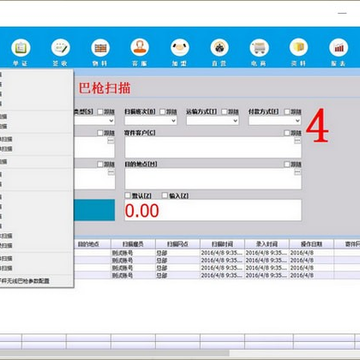The height and width of the screenshot is (360, 360).
Task: Open the 电商 shopping cart icon
Action: (259, 48)
